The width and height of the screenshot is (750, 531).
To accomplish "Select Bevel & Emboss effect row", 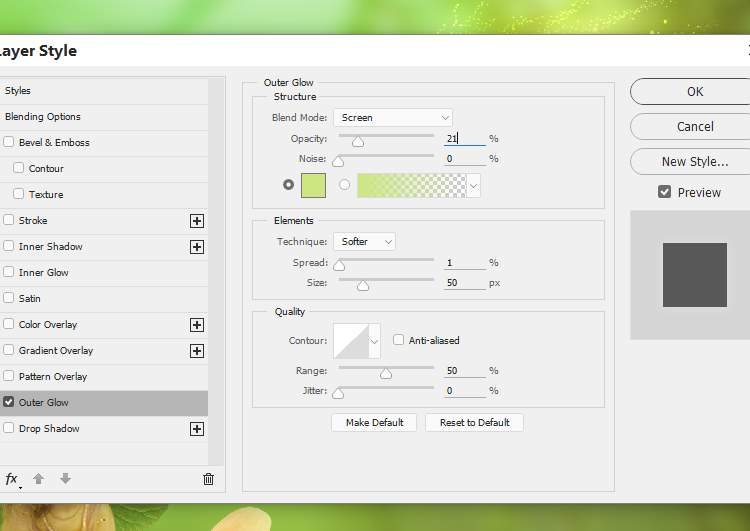I will pyautogui.click(x=104, y=143).
